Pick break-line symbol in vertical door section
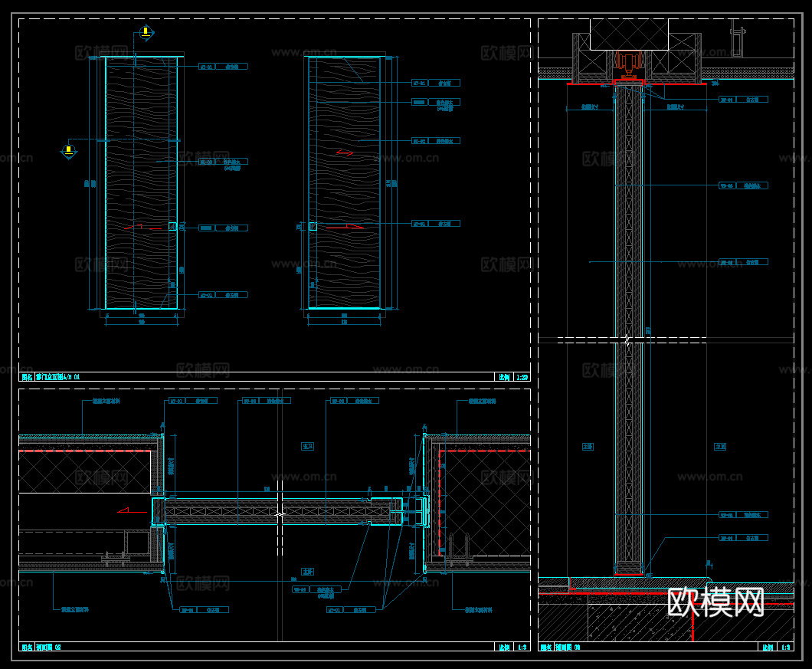 [x=627, y=340]
